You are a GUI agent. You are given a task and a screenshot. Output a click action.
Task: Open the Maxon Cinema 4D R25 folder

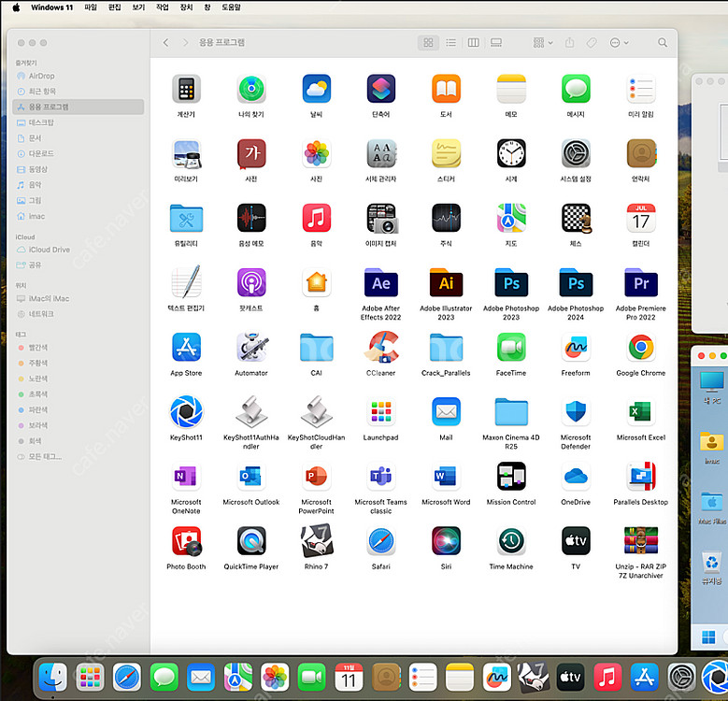[x=510, y=412]
